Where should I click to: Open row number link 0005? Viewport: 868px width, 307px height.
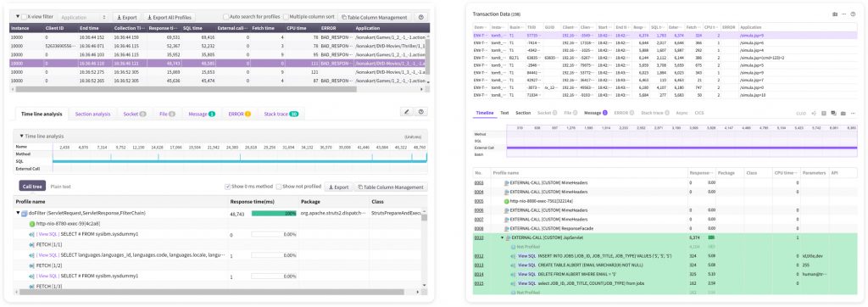(x=479, y=201)
